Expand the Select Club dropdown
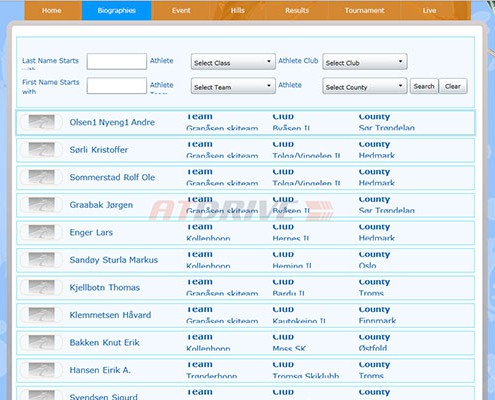 point(365,62)
